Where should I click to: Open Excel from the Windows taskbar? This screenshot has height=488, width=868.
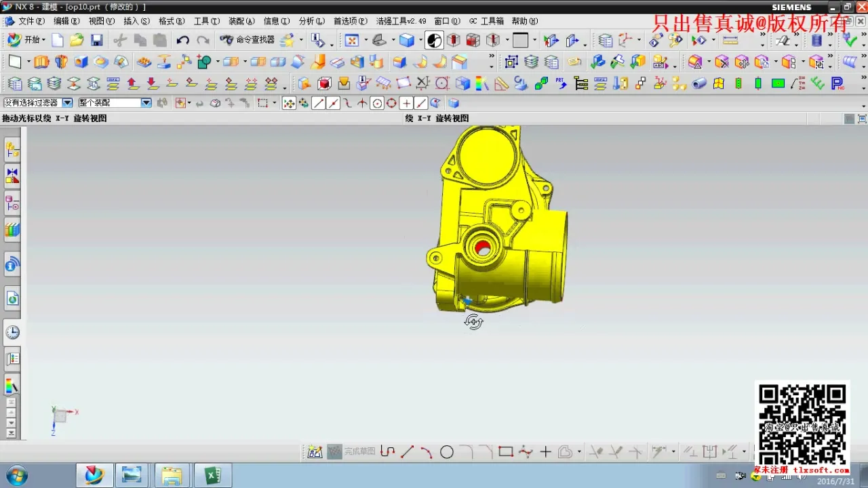[x=213, y=476]
